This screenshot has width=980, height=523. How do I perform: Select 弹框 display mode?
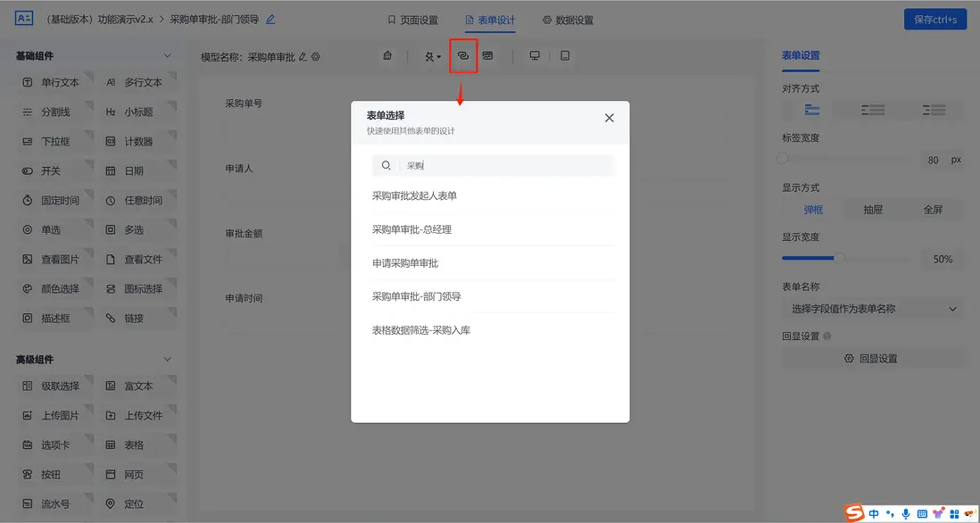tap(812, 209)
